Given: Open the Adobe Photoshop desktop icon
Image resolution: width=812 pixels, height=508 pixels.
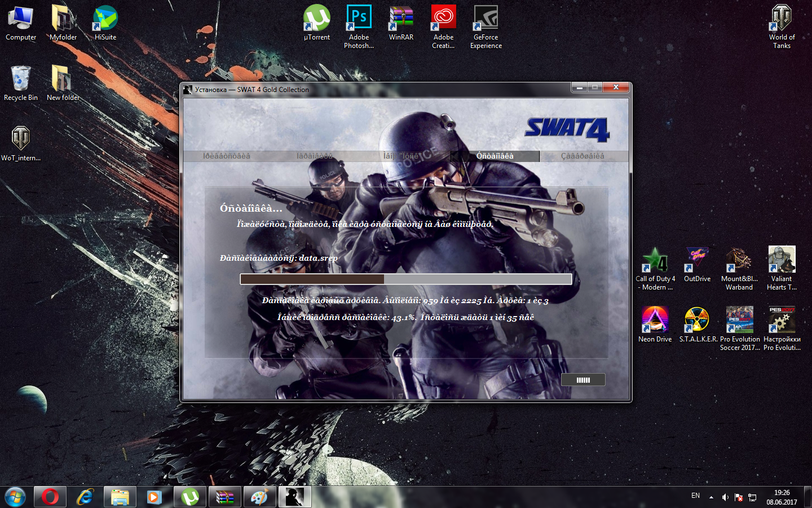Looking at the screenshot, I should (359, 19).
